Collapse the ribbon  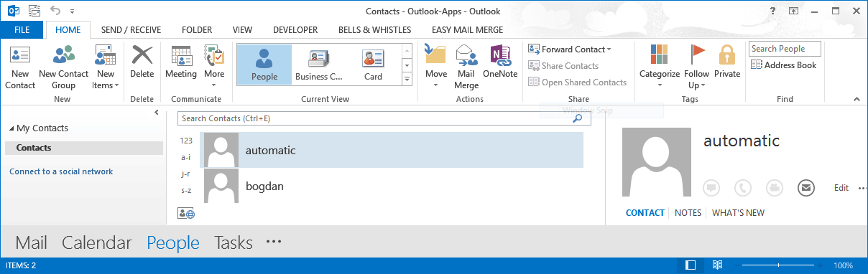tap(857, 99)
